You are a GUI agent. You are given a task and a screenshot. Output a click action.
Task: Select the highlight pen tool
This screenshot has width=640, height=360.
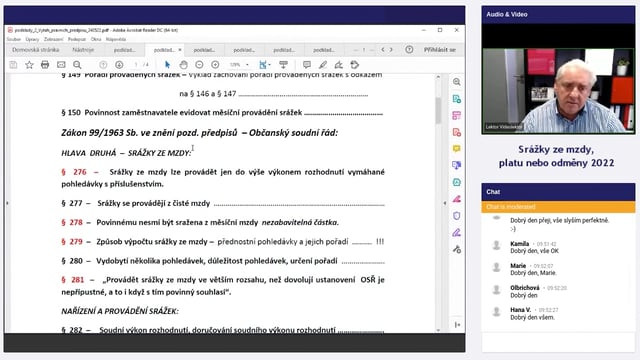(323, 65)
